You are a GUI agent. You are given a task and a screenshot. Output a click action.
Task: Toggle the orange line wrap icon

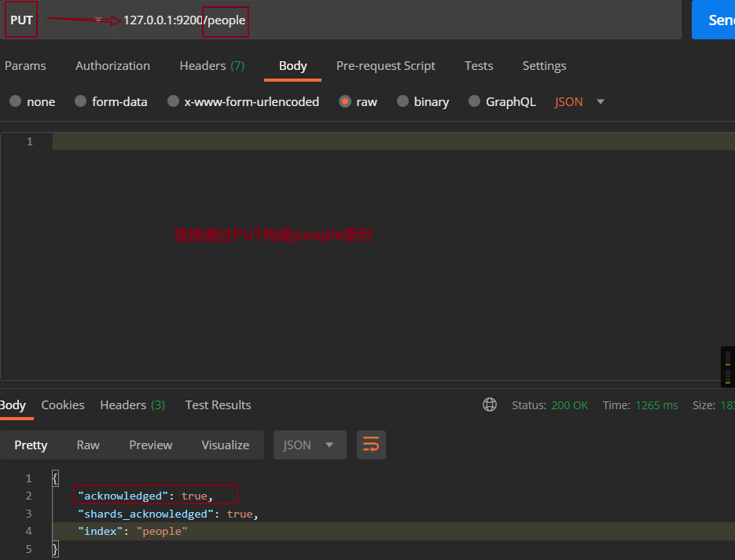coord(371,445)
